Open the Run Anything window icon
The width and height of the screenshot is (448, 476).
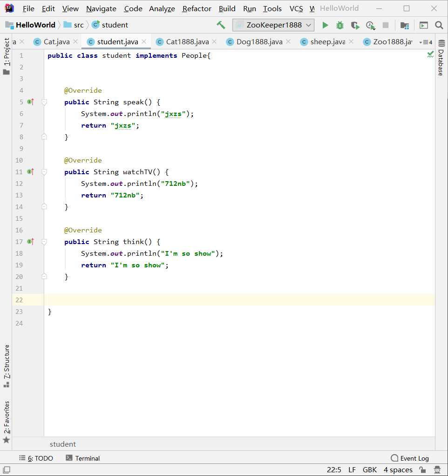423,25
